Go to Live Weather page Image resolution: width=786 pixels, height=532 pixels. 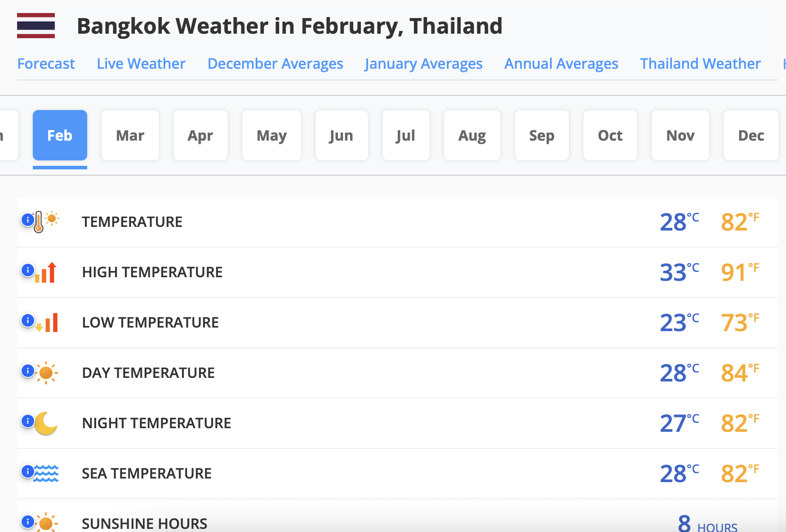pyautogui.click(x=141, y=64)
